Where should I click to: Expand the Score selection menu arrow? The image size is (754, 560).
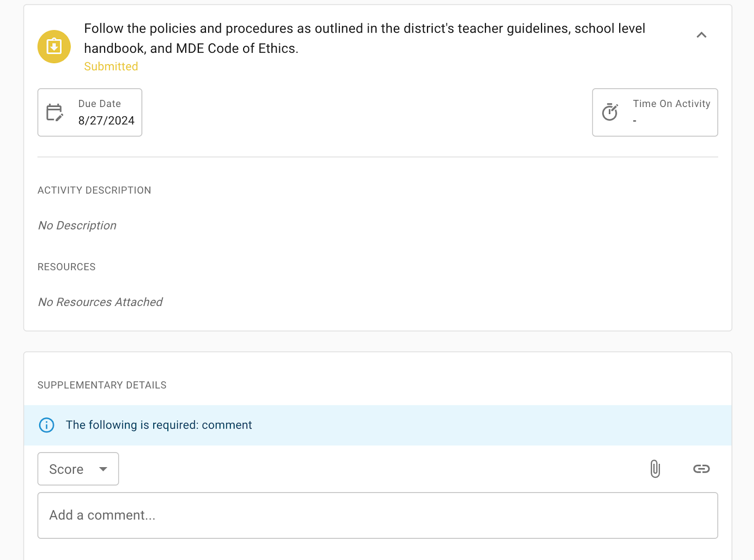103,469
